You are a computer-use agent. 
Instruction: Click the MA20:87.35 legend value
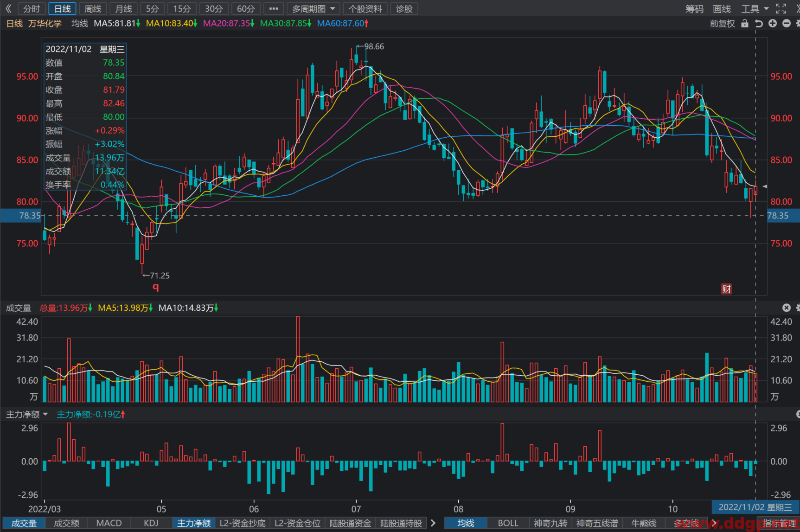tap(229, 23)
